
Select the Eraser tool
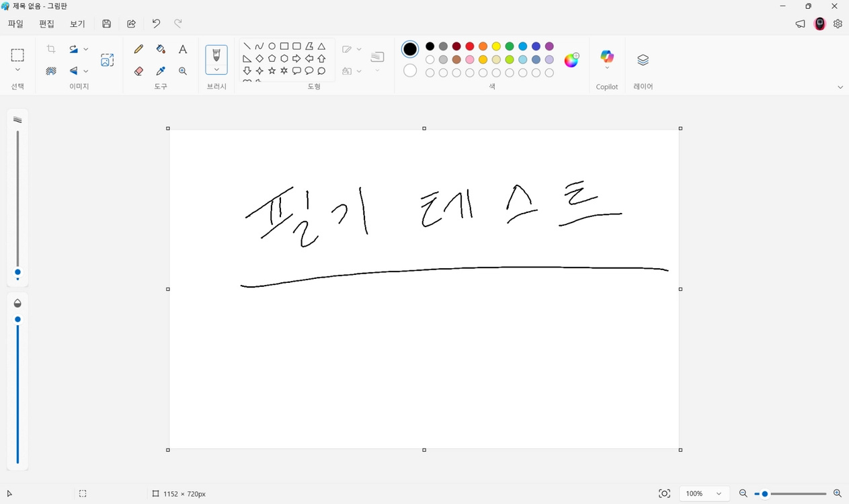pyautogui.click(x=138, y=71)
